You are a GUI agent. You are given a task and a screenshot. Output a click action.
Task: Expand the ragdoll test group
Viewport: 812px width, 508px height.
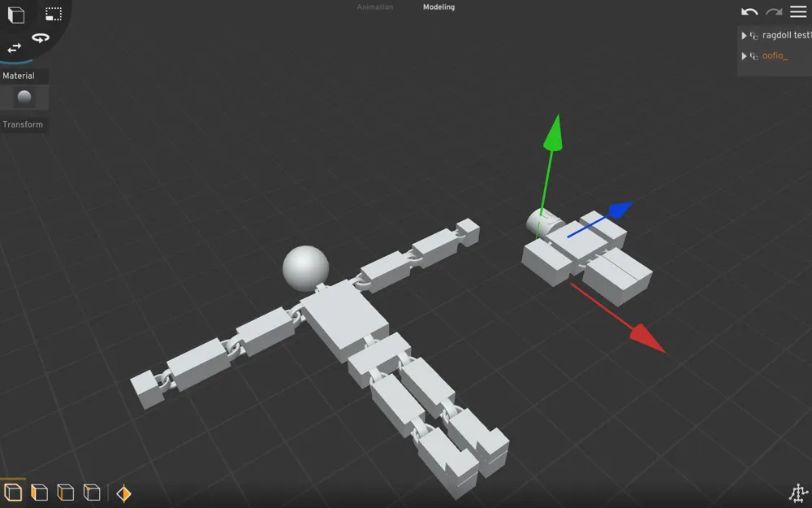pos(744,36)
